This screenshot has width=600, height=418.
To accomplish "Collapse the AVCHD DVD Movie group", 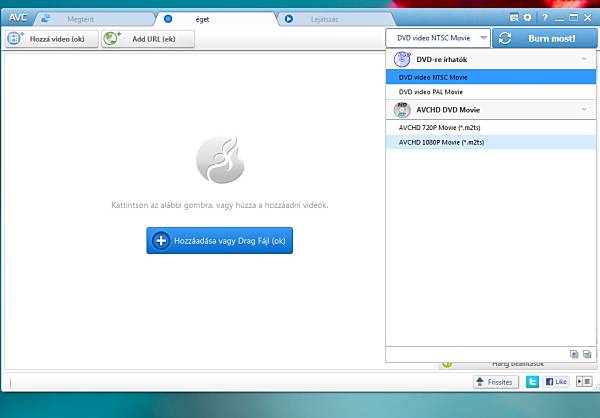I will tap(584, 110).
